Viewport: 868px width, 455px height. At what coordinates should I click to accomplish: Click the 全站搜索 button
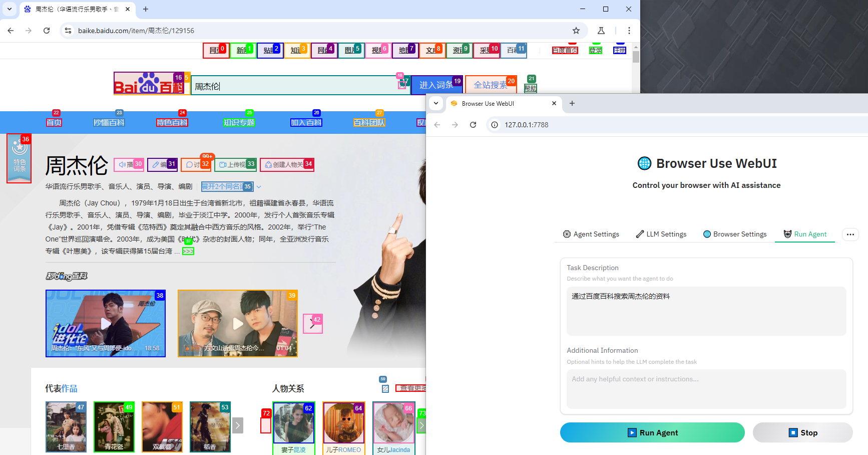(x=491, y=85)
